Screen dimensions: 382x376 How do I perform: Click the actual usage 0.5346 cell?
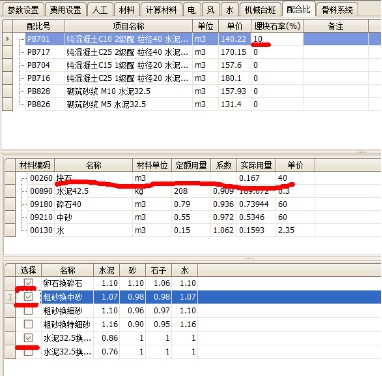(x=256, y=217)
